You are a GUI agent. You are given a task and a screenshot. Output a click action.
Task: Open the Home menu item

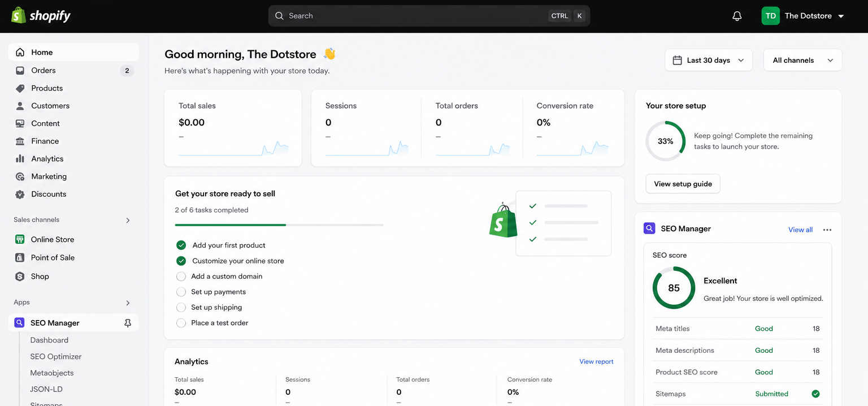tap(73, 52)
